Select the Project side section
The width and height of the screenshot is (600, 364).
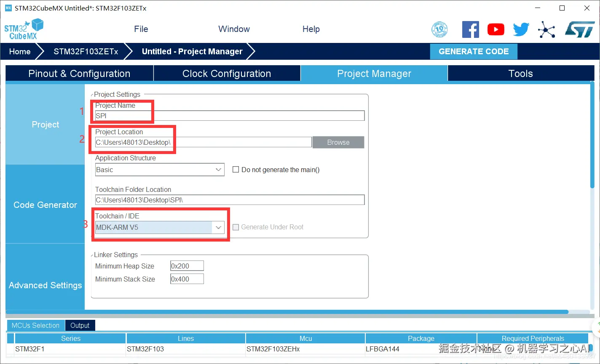coord(45,125)
